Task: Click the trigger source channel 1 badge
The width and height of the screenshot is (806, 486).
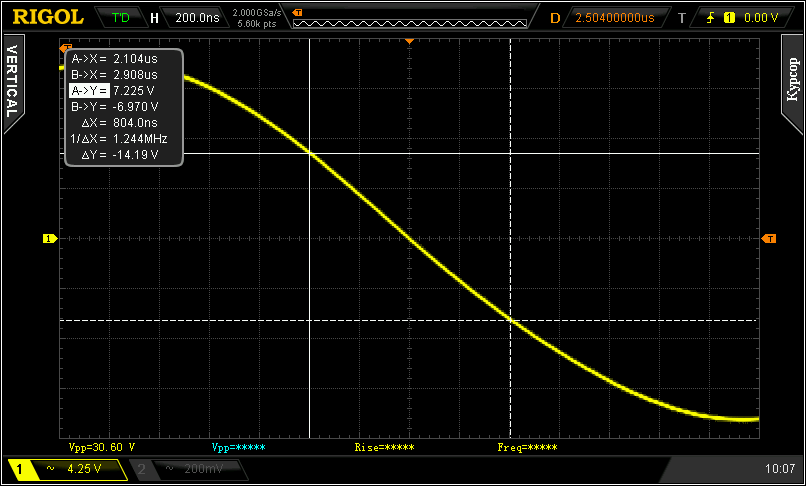Action: click(x=728, y=18)
